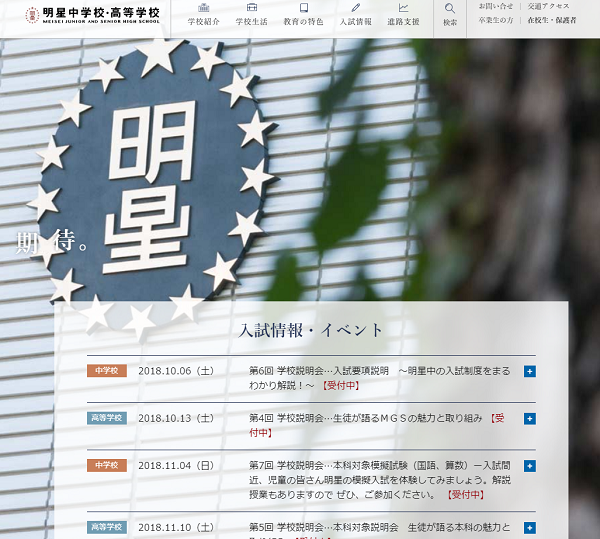The image size is (600, 539).
Task: Open the 入試情報 menu
Action: point(356,22)
